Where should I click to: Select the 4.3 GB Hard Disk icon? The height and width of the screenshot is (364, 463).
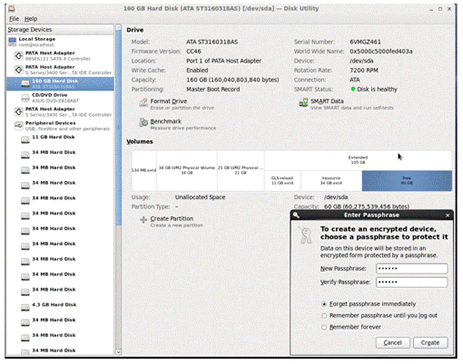[25, 307]
